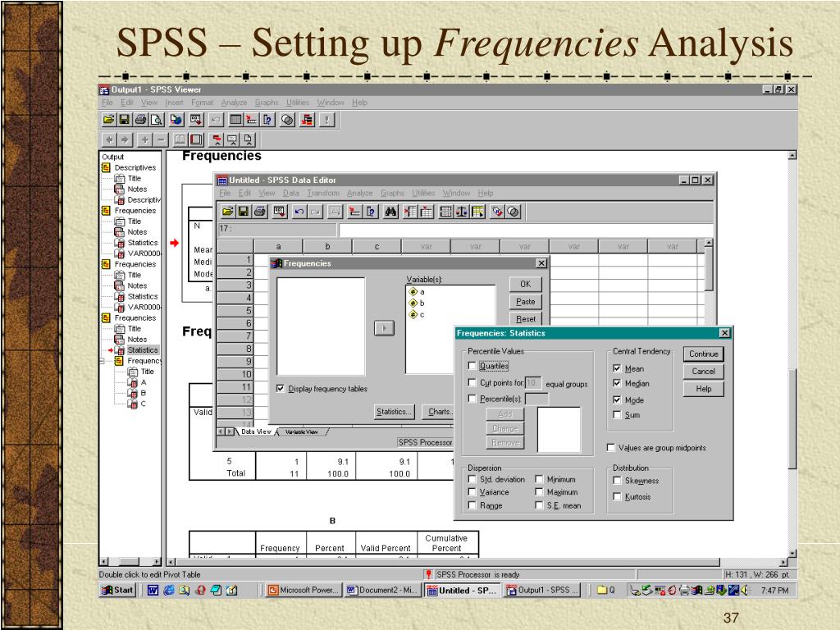The height and width of the screenshot is (630, 840).
Task: Open Data menu in Data Editor
Action: [x=291, y=193]
